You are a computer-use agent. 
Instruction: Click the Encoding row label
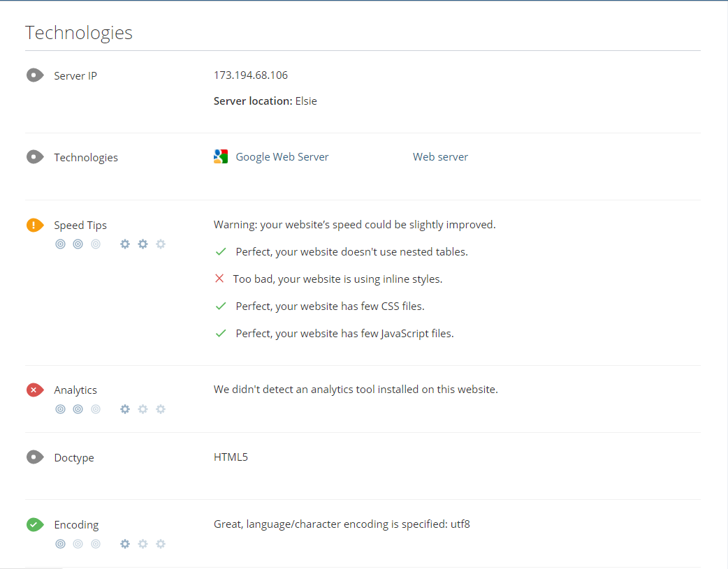pos(76,525)
